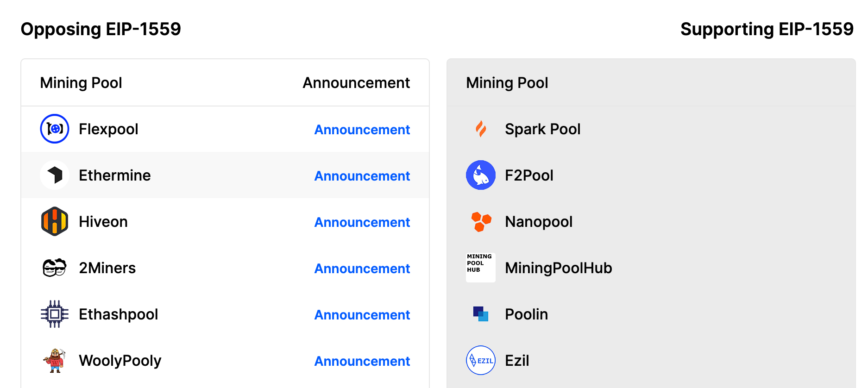Select the Ethermine pool name
This screenshot has height=388, width=868.
[114, 175]
